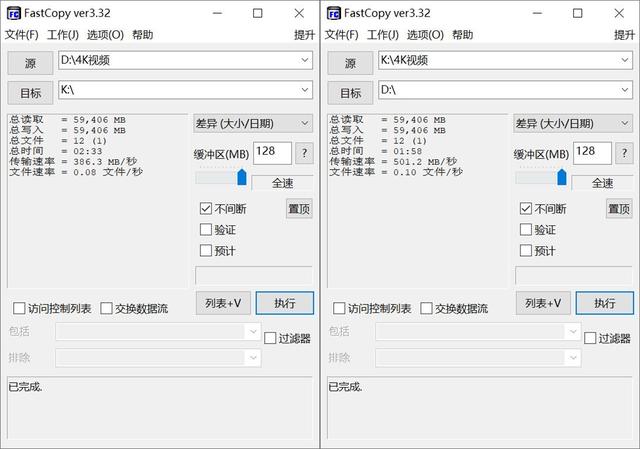This screenshot has width=640, height=449.
Task: Click the 源 source button in left window
Action: (30, 63)
